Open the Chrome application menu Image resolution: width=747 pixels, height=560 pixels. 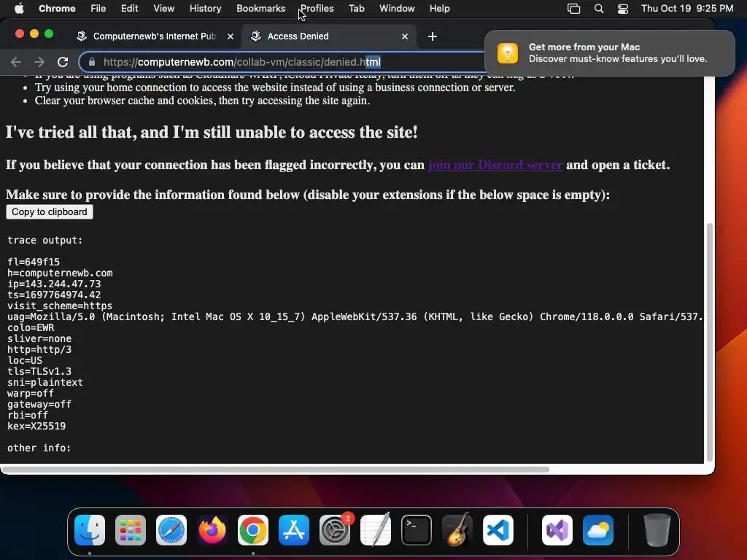57,8
